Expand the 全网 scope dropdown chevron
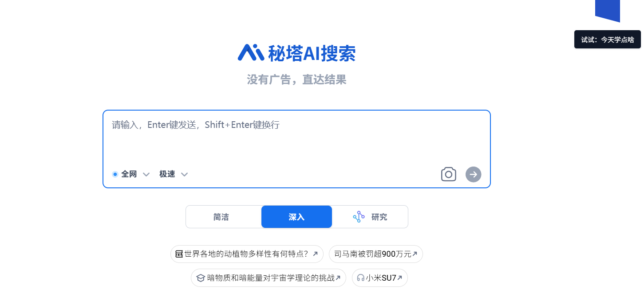This screenshot has height=294, width=644. pos(146,174)
